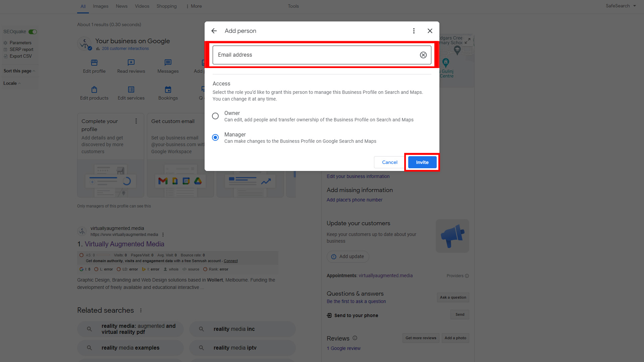Get more reviews for the business
This screenshot has width=644, height=362.
pos(421,338)
